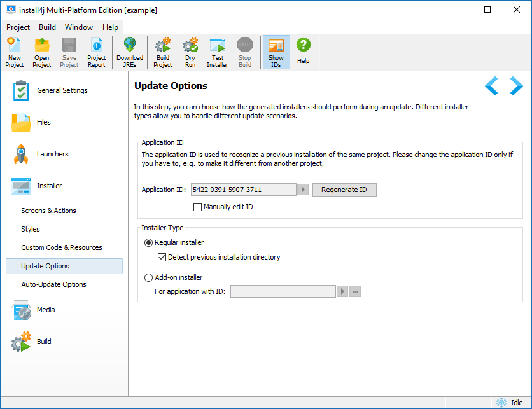The image size is (532, 409).
Task: Open a project with Open Project icon
Action: click(42, 52)
